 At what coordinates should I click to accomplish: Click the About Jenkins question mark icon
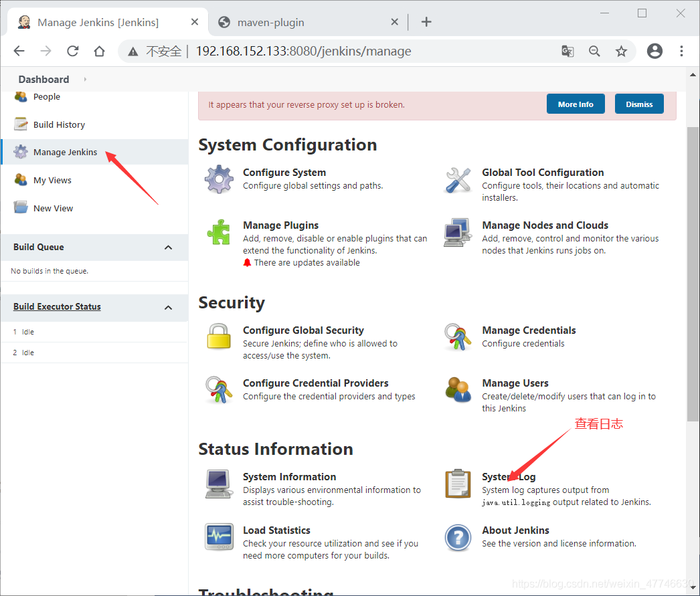(458, 538)
